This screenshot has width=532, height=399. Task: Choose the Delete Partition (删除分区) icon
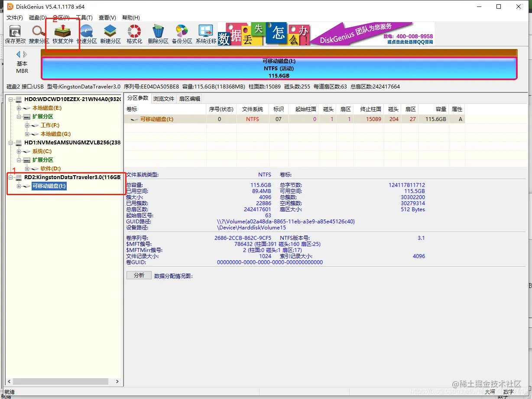158,34
